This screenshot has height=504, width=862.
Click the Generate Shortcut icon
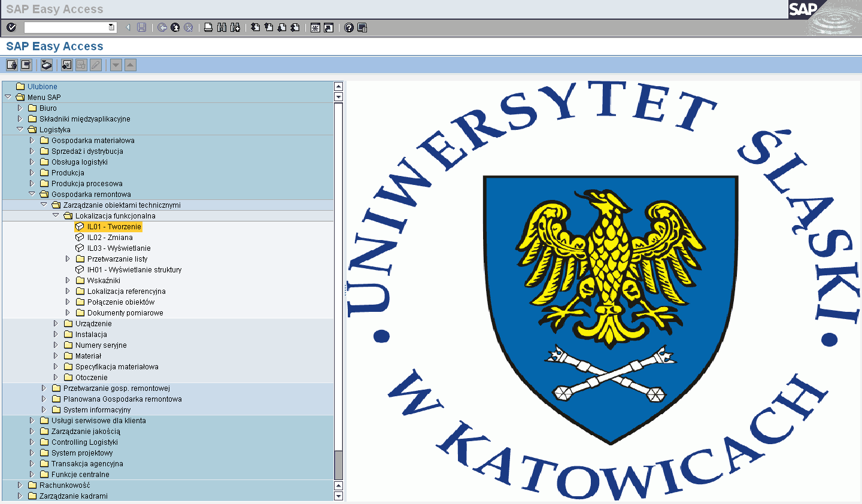pos(328,28)
